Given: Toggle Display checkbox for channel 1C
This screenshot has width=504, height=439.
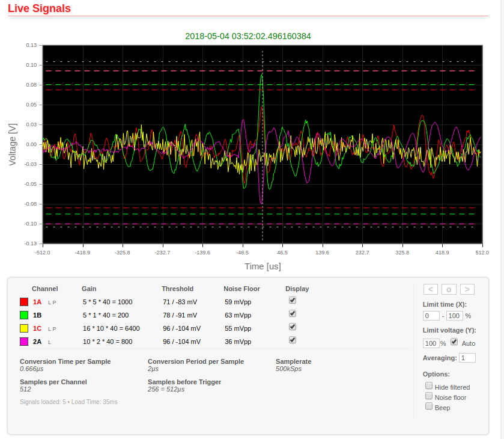Looking at the screenshot, I should 293,327.
